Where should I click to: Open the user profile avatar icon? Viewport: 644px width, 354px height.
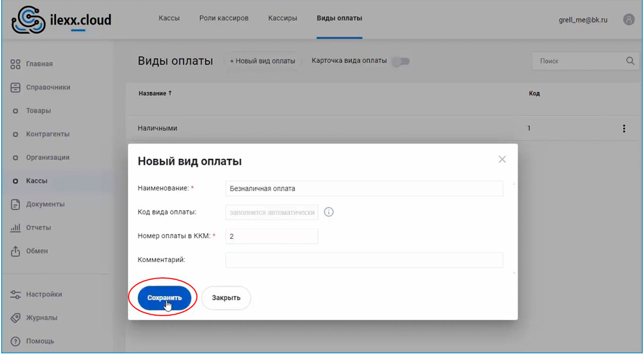[629, 19]
